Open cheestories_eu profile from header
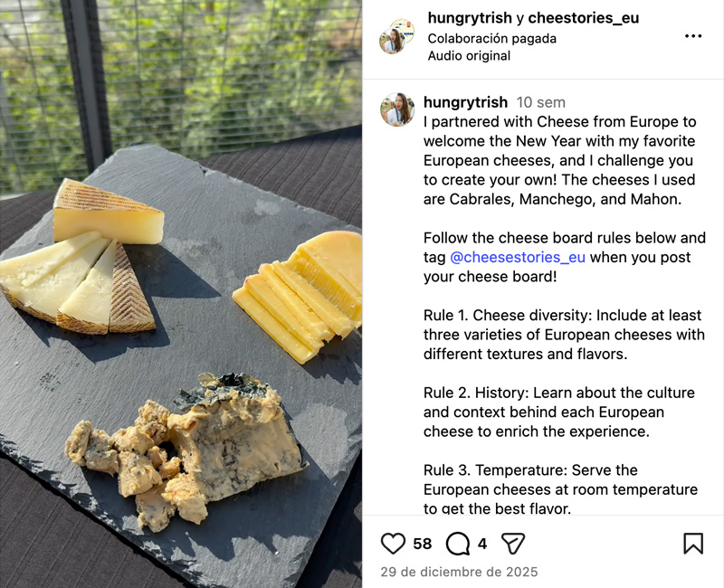The width and height of the screenshot is (724, 588). (584, 18)
